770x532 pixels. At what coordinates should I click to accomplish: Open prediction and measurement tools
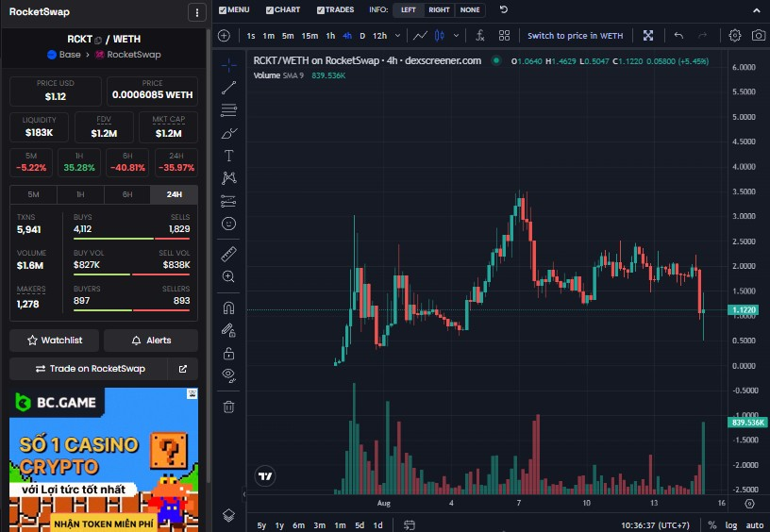click(229, 201)
